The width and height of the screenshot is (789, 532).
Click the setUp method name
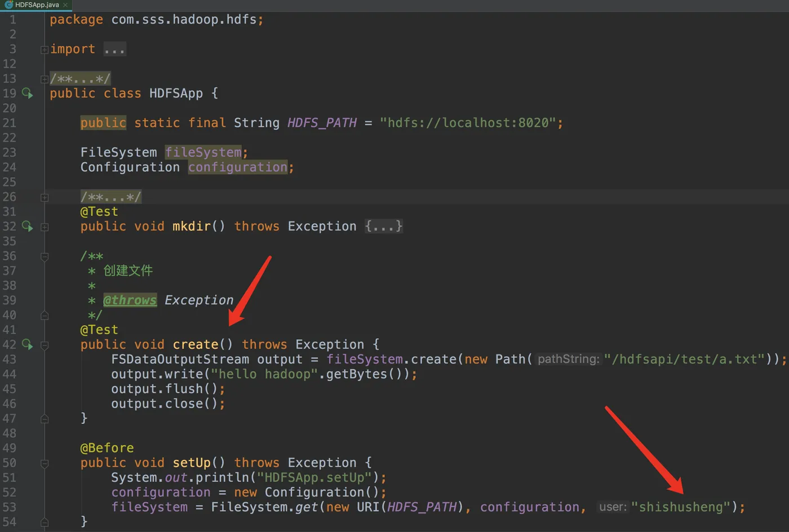[x=192, y=463]
